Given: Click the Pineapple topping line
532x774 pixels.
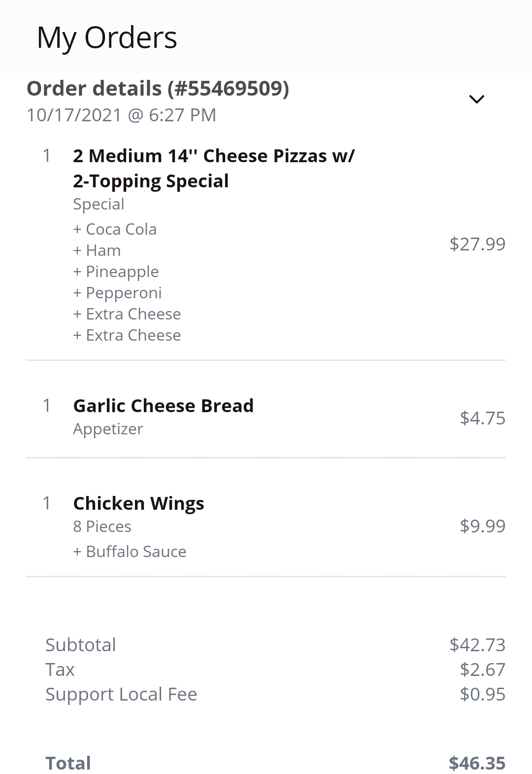Looking at the screenshot, I should pyautogui.click(x=116, y=272).
